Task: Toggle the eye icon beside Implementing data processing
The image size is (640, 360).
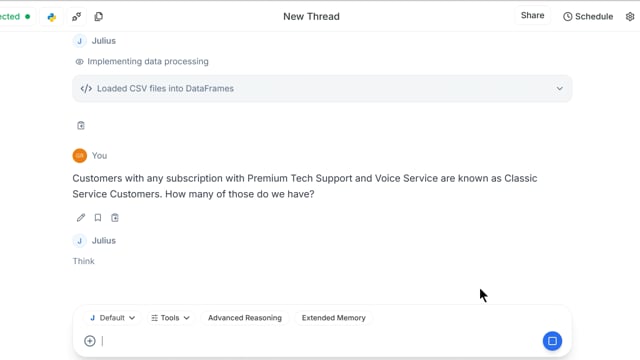Action: click(x=79, y=62)
